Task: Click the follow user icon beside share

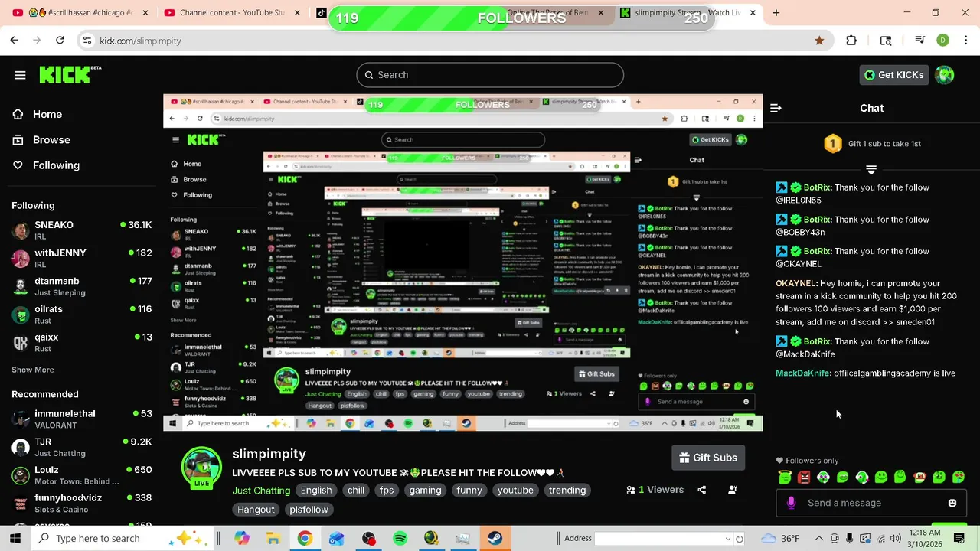Action: (x=733, y=490)
